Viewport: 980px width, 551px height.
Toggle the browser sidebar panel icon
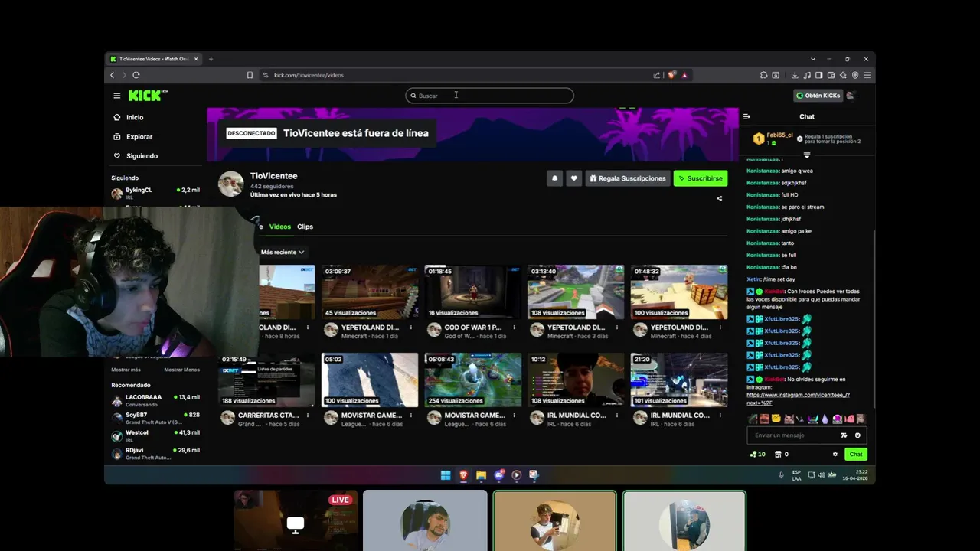819,75
